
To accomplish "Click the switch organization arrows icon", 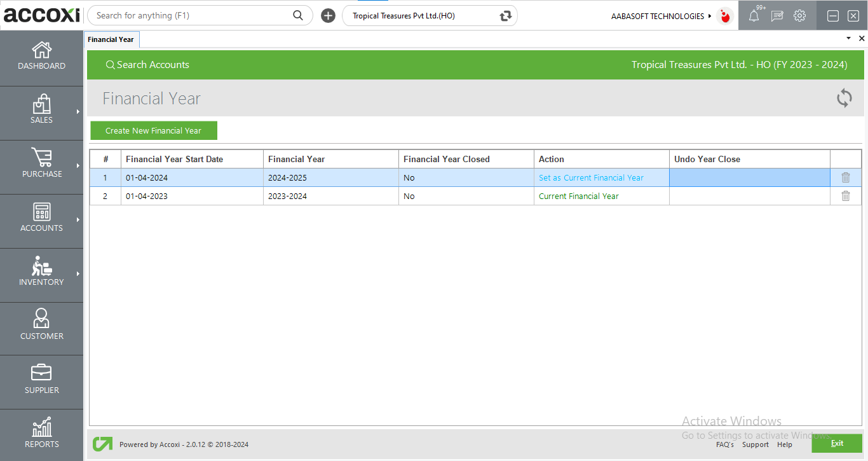I will click(x=506, y=16).
